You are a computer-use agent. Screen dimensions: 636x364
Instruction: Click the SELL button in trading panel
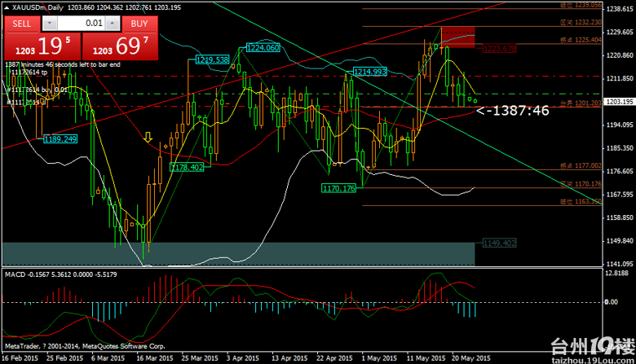(21, 24)
